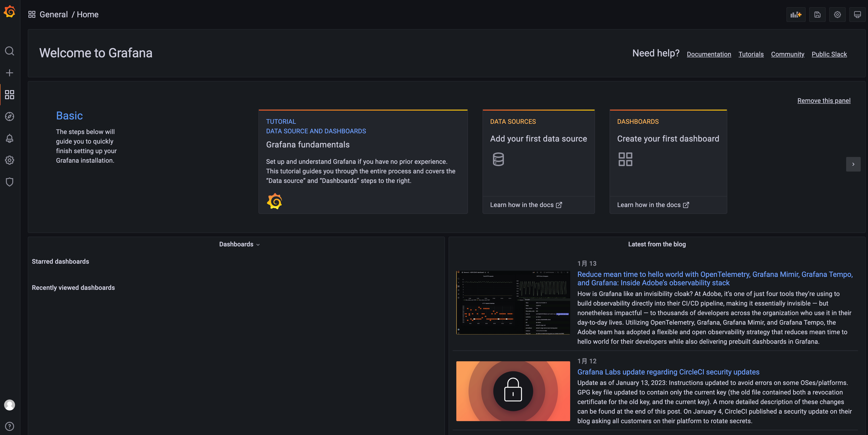Viewport: 868px width, 435px height.
Task: Click the Save dashboard icon
Action: [817, 15]
